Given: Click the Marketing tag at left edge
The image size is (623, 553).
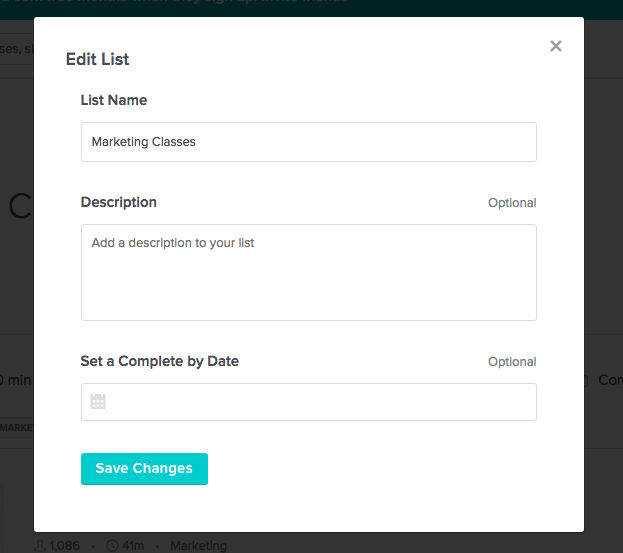Looking at the screenshot, I should (16, 427).
